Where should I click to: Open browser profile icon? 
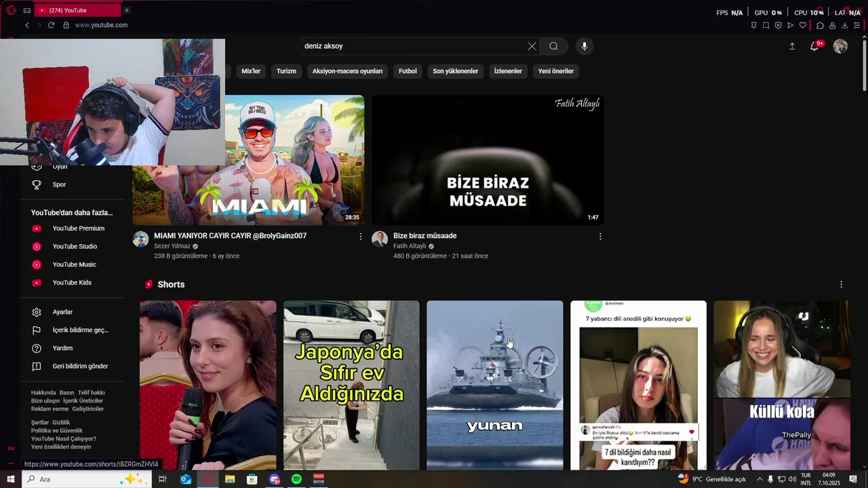[x=832, y=25]
